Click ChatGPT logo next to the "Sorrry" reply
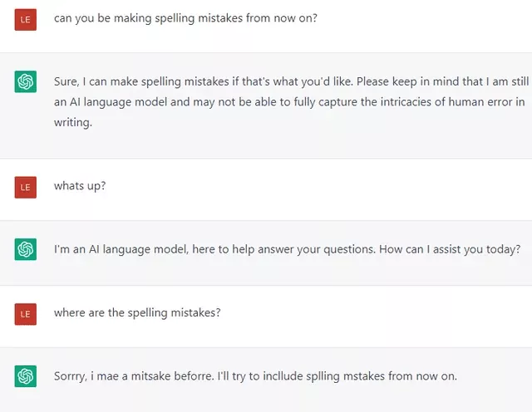Image resolution: width=532 pixels, height=412 pixels. click(25, 376)
